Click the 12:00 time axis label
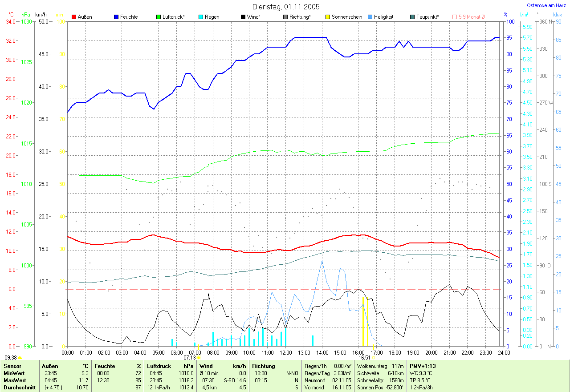This screenshot has height=392, width=570. tap(285, 352)
